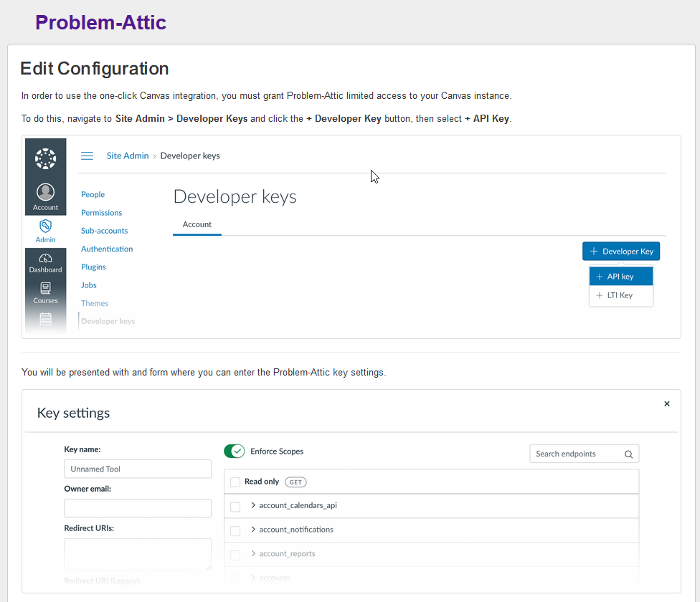
Task: Open the Dashboard gauge icon
Action: coord(45,259)
